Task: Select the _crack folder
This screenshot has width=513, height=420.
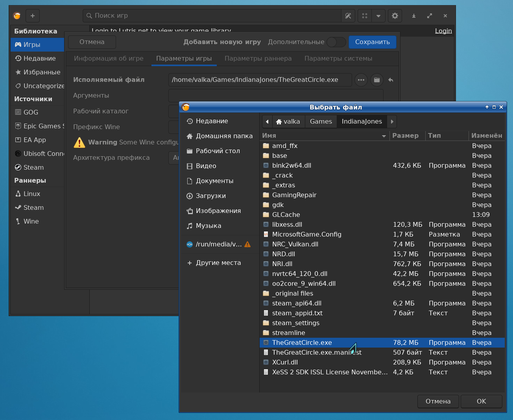Action: 382,175
